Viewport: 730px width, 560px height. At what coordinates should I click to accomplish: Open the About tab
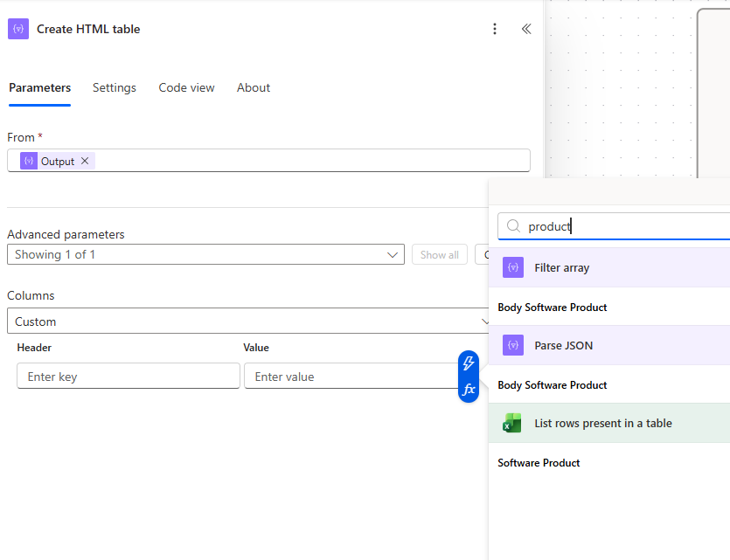tap(254, 87)
